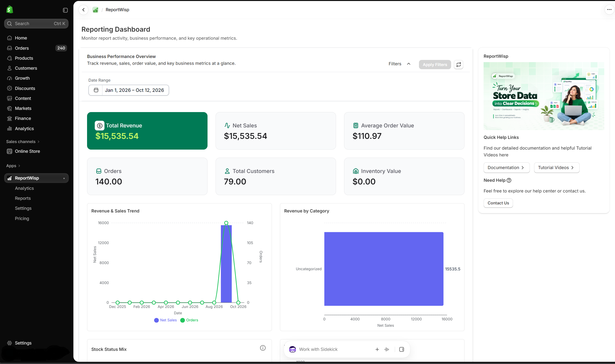Expand Sales channels section

point(23,142)
